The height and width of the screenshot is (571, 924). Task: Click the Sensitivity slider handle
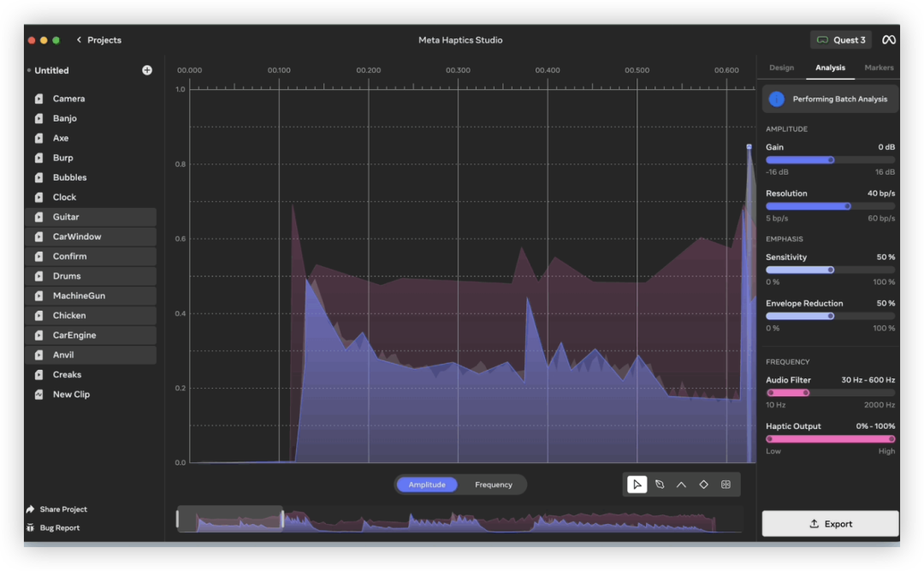tap(831, 271)
